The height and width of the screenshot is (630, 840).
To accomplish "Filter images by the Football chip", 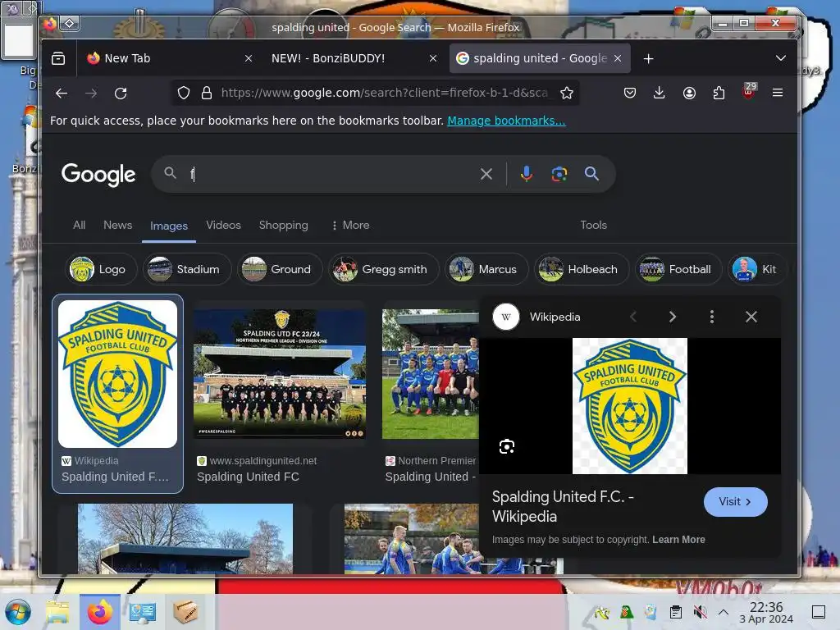I will point(678,269).
